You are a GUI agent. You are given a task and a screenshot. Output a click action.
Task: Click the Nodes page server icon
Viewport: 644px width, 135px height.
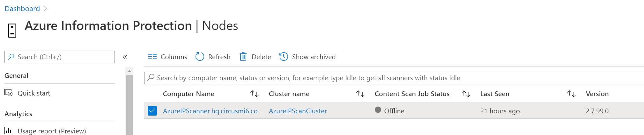(12, 31)
